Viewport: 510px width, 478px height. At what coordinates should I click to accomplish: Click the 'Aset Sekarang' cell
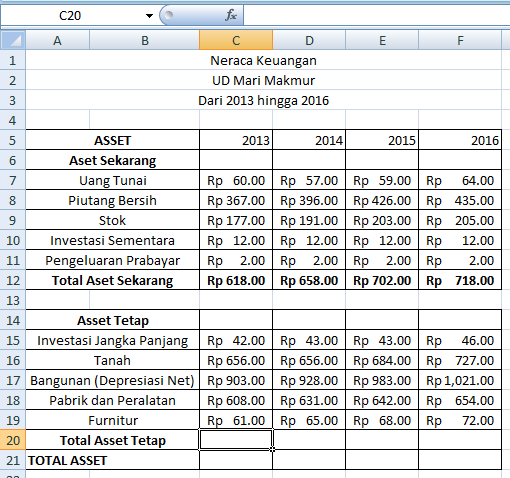[x=113, y=160]
